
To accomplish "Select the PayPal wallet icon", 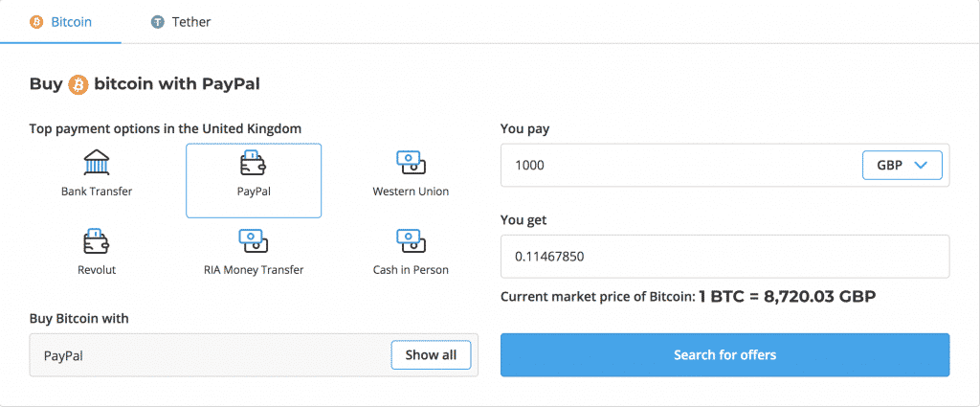I will point(253,163).
